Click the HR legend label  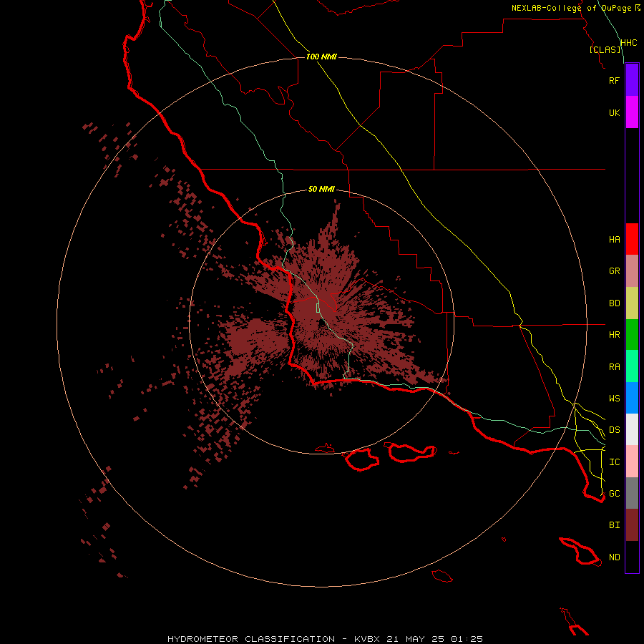[614, 335]
